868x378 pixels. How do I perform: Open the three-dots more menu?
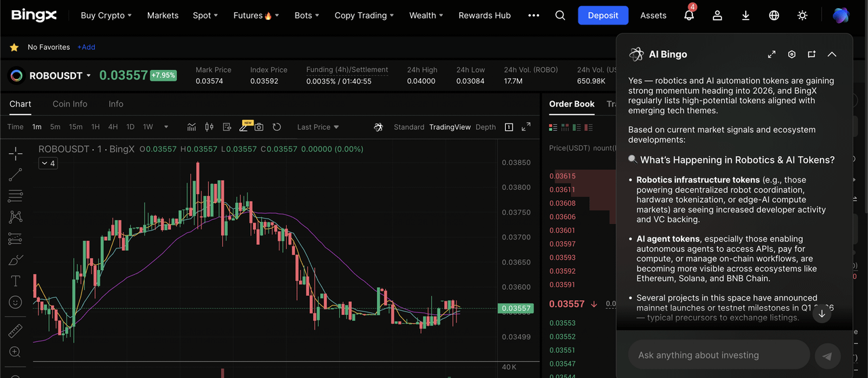[534, 15]
